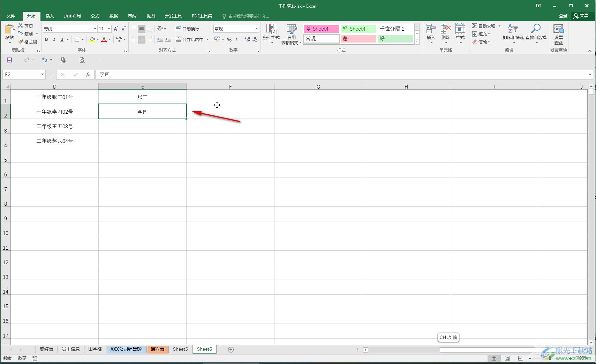Open Format as Table (套用表格格式)
The width and height of the screenshot is (596, 364).
[292, 34]
